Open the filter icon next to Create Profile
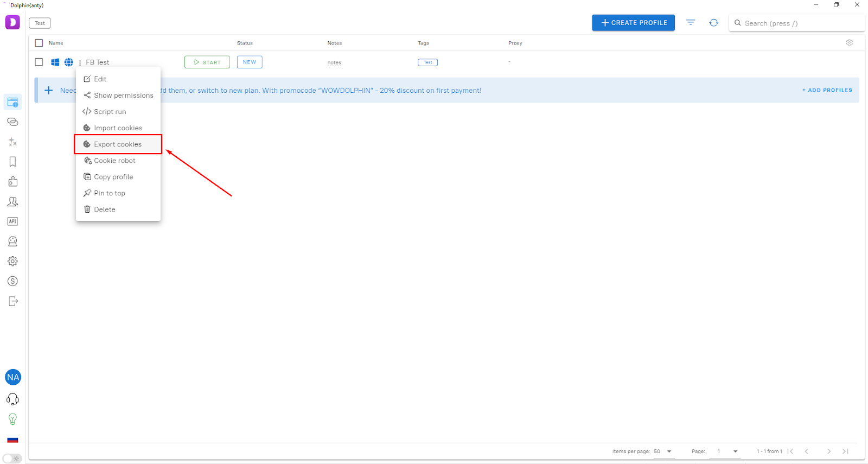 [x=691, y=23]
